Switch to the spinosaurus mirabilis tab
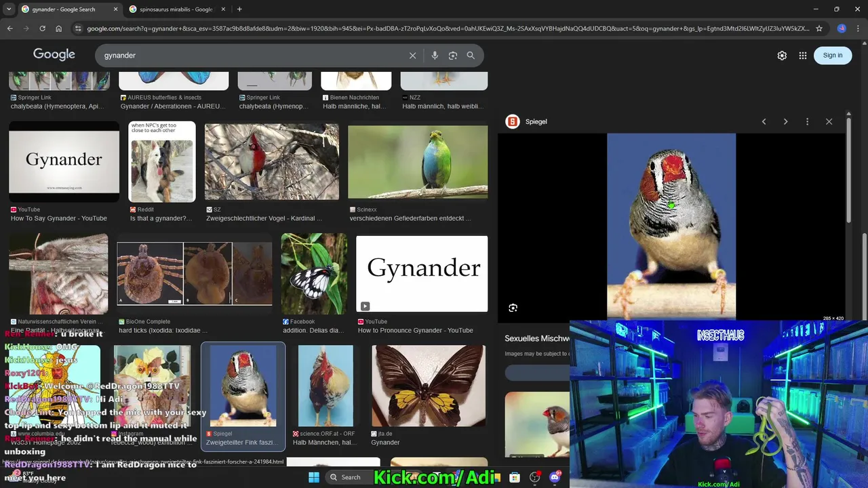This screenshot has height=488, width=868. click(x=176, y=9)
